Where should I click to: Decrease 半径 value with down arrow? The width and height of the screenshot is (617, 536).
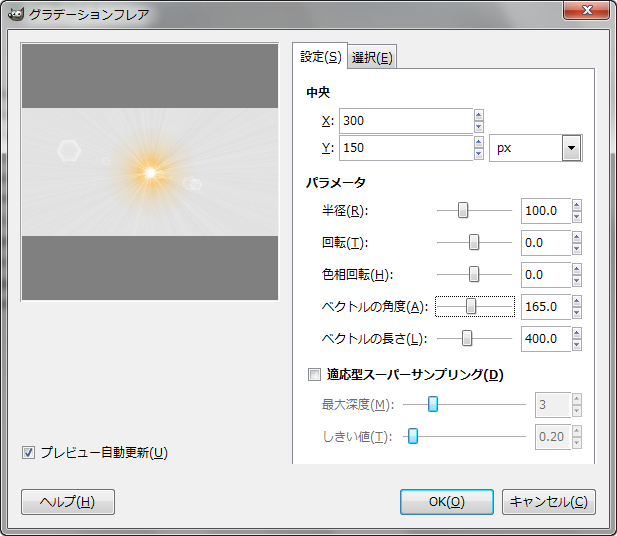click(x=576, y=216)
